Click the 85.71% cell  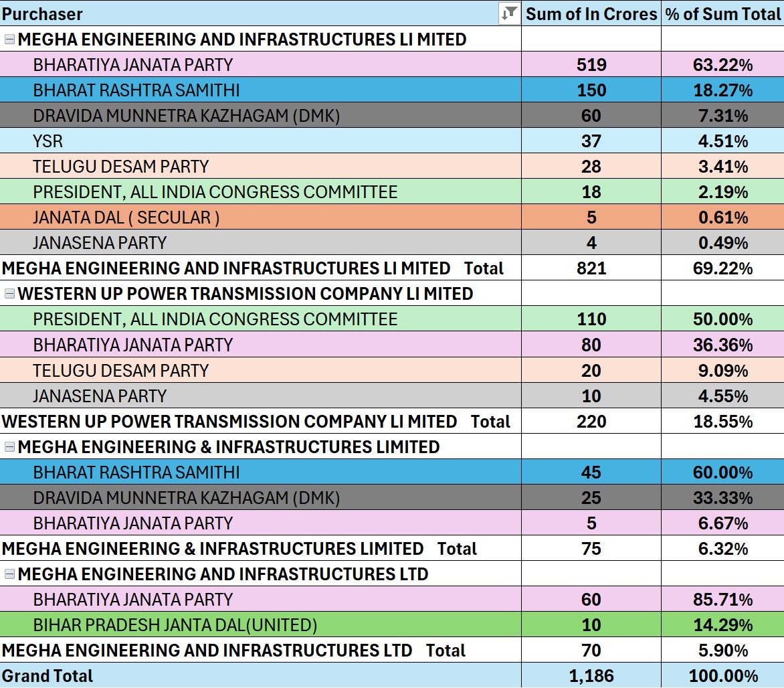722,600
